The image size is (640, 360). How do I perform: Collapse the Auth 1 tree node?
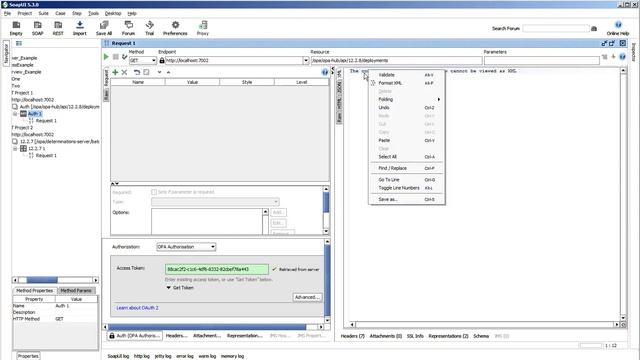click(15, 114)
